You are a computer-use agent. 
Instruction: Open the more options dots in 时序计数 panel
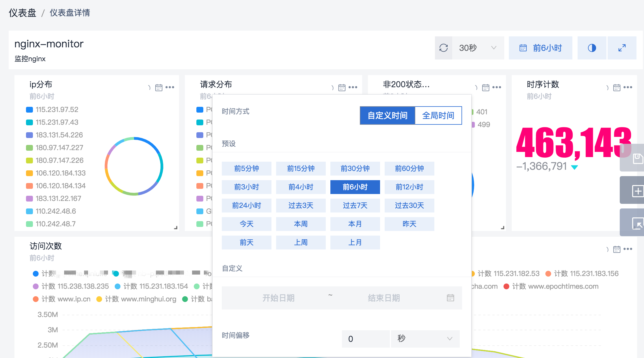pos(628,87)
